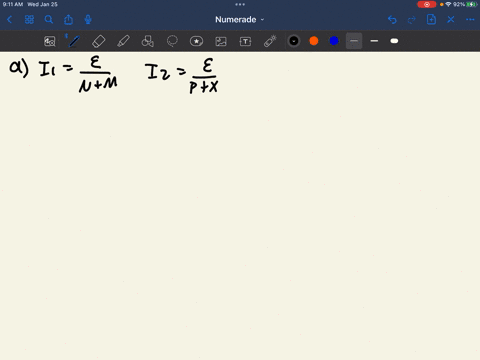This screenshot has height=360, width=480.
Task: Start audio recording with microphone icon
Action: [88, 20]
